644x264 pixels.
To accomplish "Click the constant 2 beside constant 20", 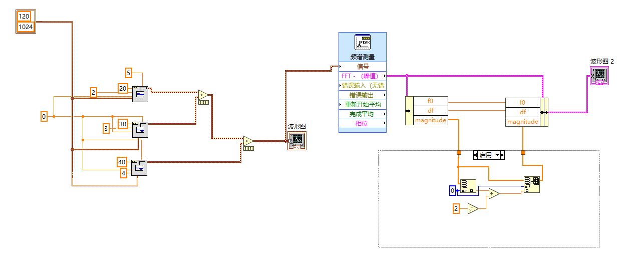I will [94, 92].
